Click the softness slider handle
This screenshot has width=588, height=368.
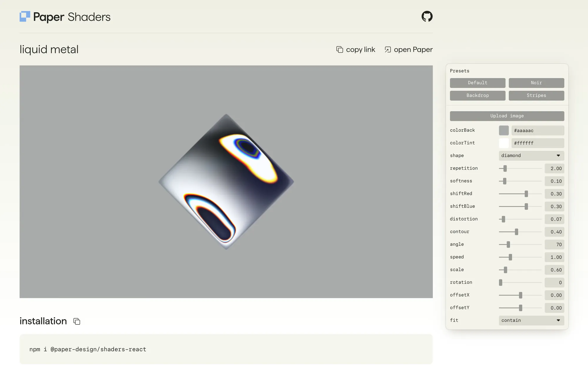tap(505, 181)
